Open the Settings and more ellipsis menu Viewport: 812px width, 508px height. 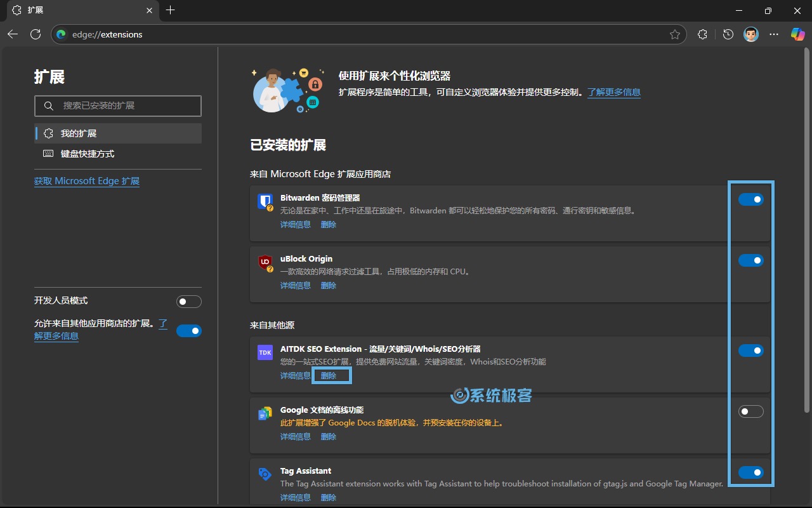774,34
